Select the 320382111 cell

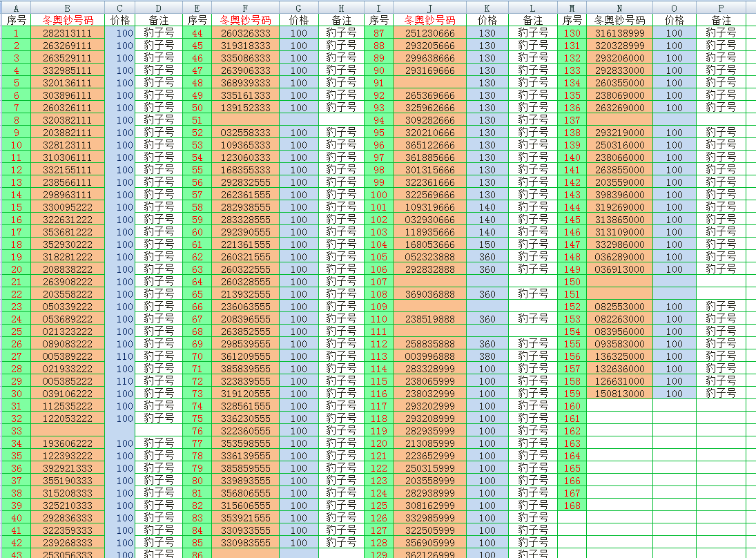coord(68,120)
